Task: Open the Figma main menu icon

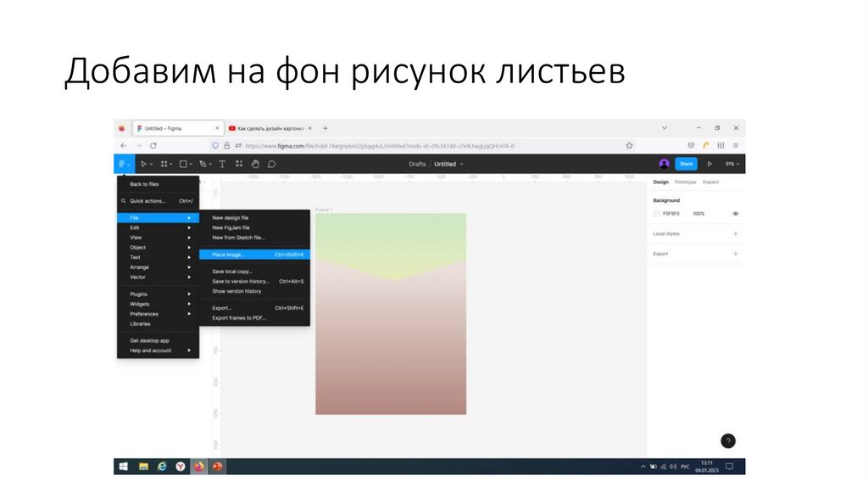Action: tap(122, 164)
